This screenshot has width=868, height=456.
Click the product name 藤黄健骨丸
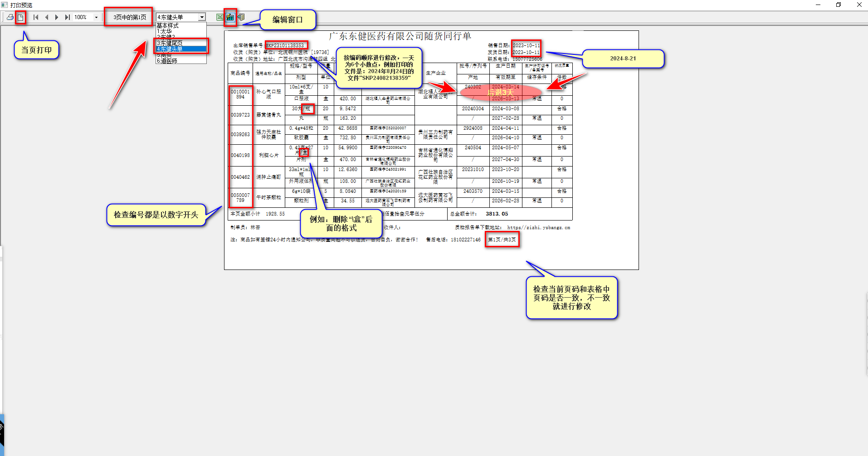click(268, 115)
